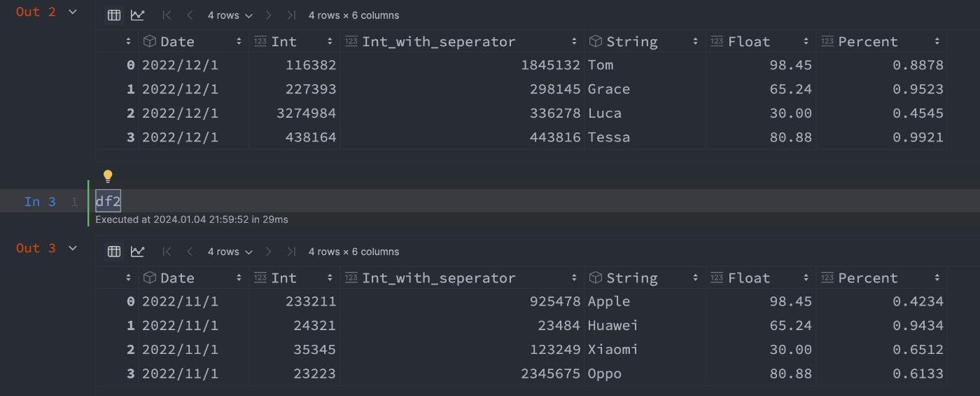Viewport: 980px width, 396px height.
Task: Click the String column header in Out 2
Action: (631, 41)
